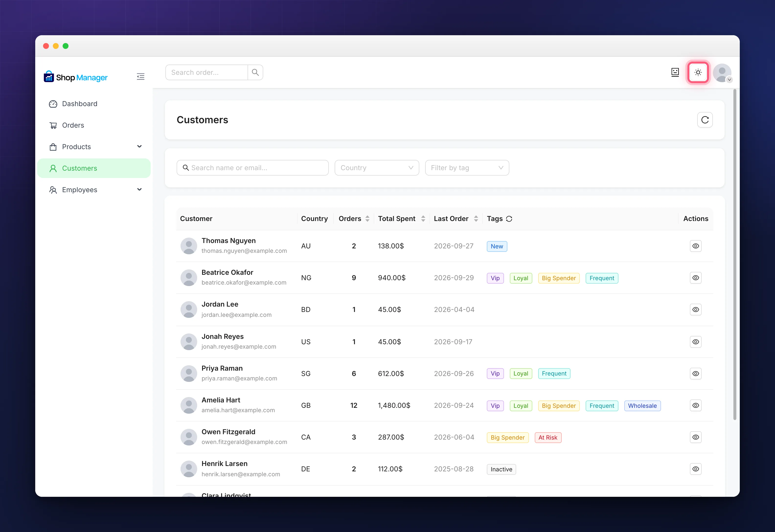775x532 pixels.
Task: Open Orders in sidebar
Action: point(94,125)
